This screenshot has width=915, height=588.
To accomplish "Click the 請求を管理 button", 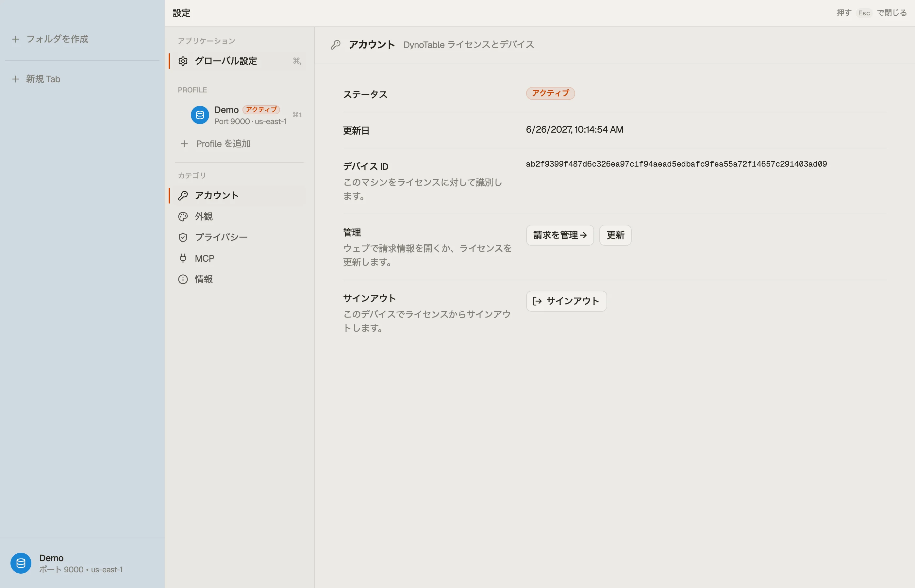I will tap(560, 235).
